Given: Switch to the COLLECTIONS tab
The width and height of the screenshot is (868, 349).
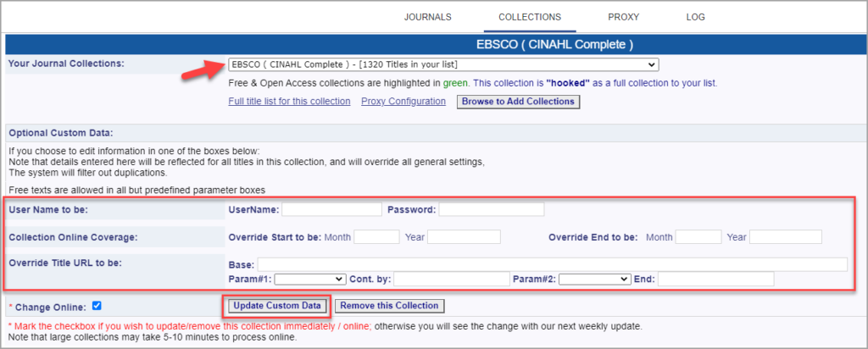Looking at the screenshot, I should pos(530,17).
